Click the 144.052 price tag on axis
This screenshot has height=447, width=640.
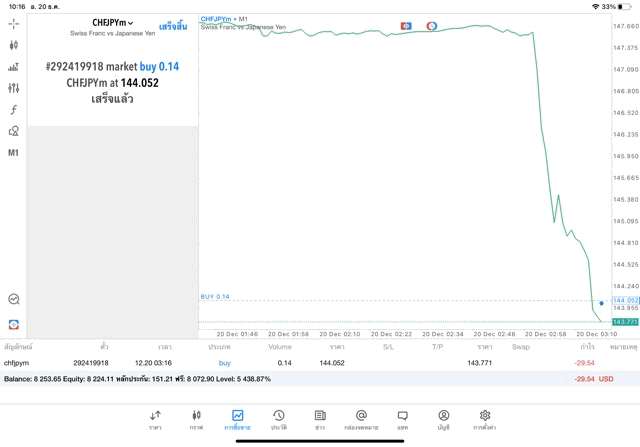pyautogui.click(x=626, y=300)
